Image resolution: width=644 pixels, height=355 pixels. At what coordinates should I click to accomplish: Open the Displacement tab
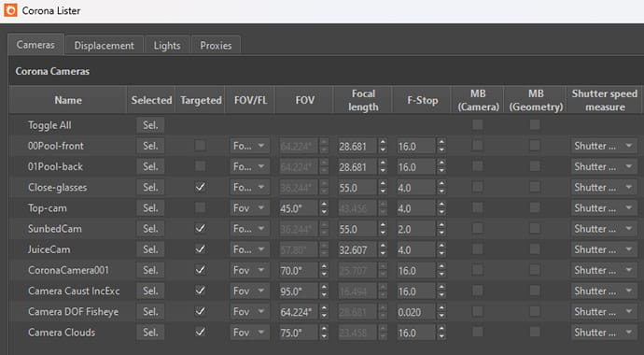(x=104, y=45)
